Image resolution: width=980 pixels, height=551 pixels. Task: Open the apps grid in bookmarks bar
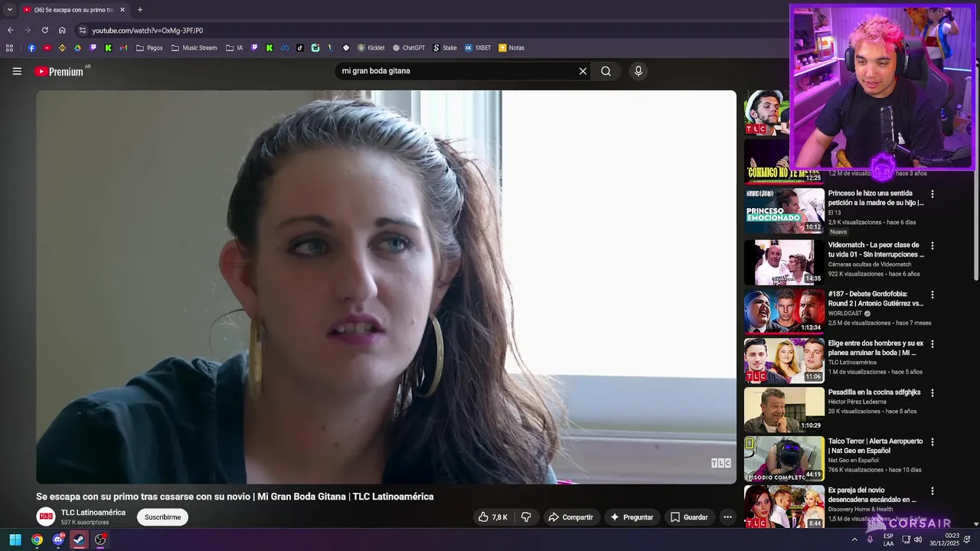click(x=9, y=47)
